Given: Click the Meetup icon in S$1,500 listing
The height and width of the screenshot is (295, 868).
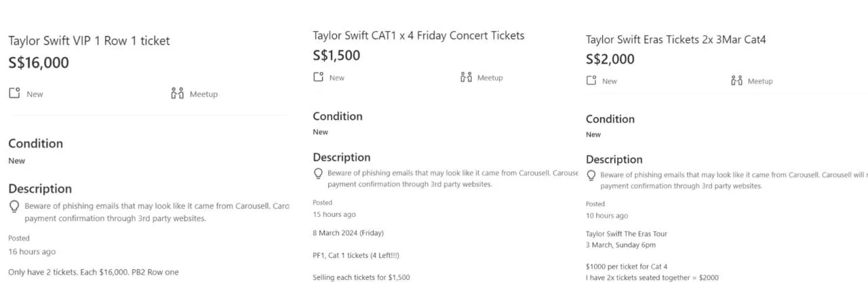Looking at the screenshot, I should [x=466, y=77].
